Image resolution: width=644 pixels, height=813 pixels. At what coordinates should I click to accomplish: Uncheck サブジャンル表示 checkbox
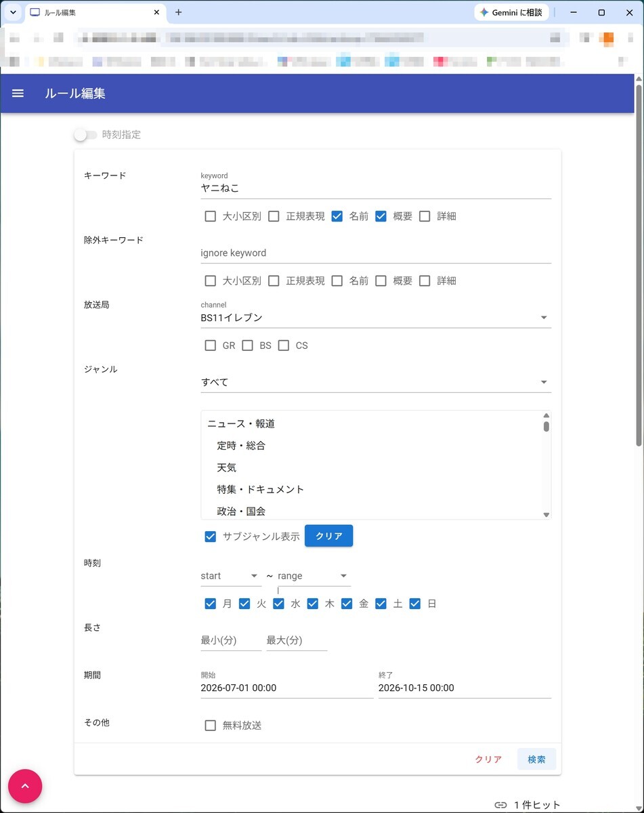[x=211, y=537]
